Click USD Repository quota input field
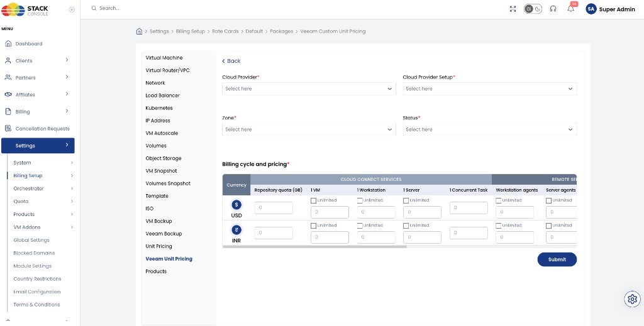 tap(274, 208)
